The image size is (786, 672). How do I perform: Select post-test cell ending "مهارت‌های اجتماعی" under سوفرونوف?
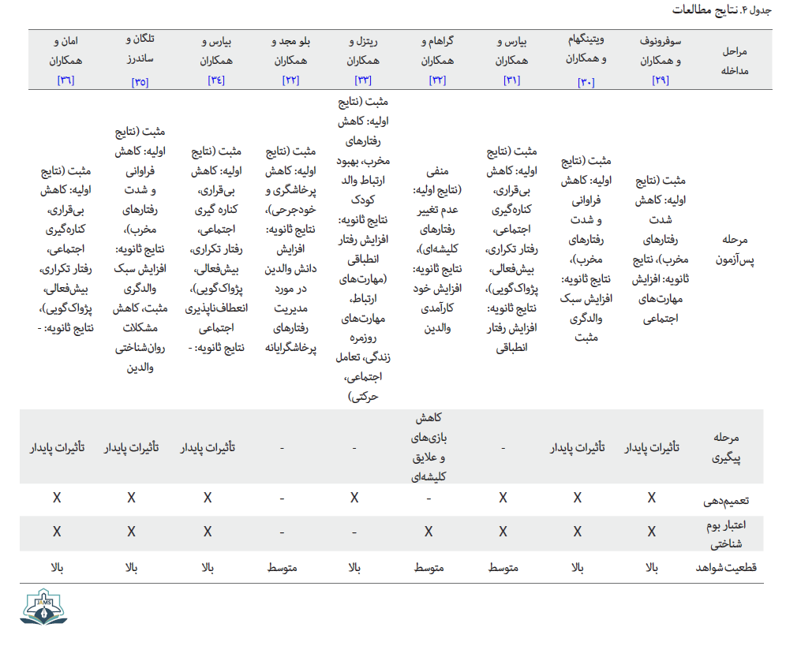(661, 249)
